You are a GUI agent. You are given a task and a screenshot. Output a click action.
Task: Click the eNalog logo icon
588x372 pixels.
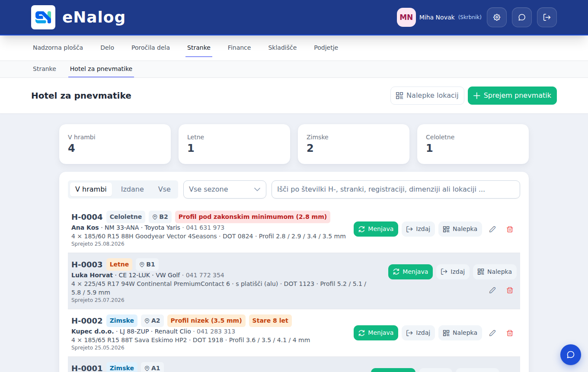tap(43, 17)
